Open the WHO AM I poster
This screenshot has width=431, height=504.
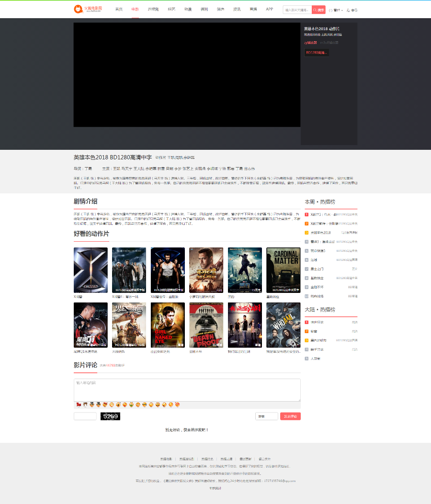tap(284, 325)
